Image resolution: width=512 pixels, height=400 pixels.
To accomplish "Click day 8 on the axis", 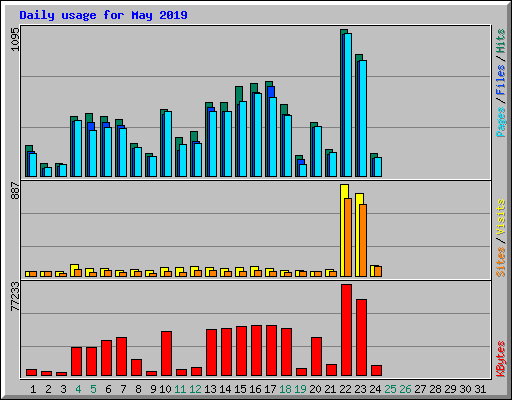I will click(138, 389).
